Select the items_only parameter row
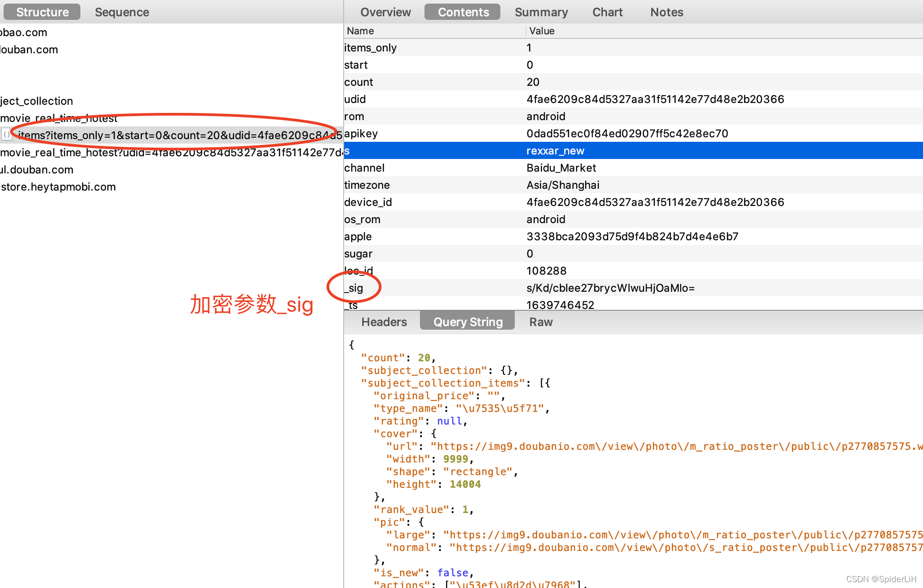 point(633,47)
